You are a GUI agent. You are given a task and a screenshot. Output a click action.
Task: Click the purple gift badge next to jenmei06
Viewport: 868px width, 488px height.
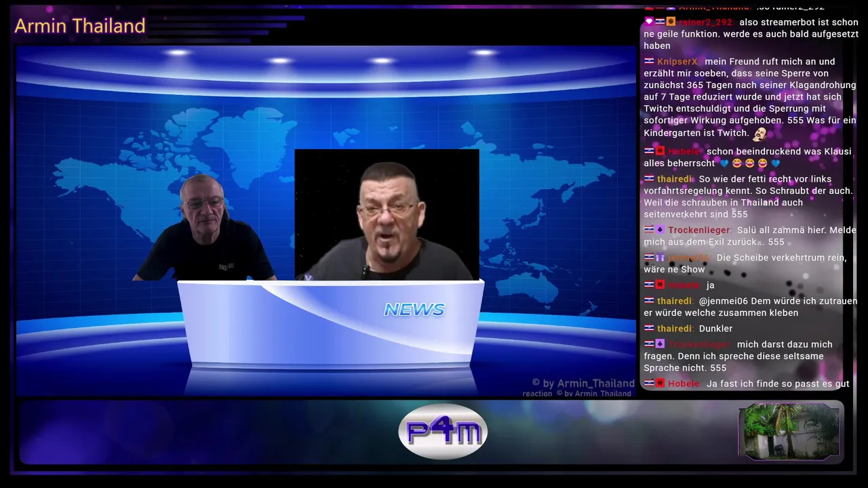[660, 258]
